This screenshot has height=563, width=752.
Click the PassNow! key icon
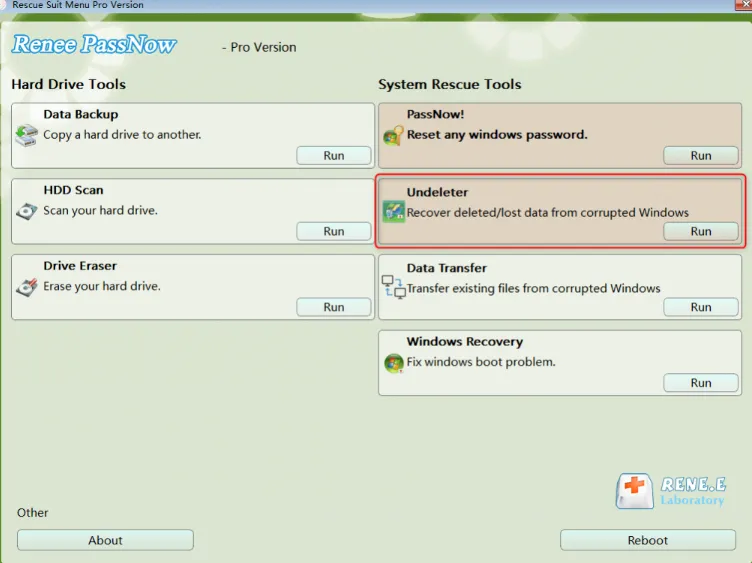click(x=393, y=136)
